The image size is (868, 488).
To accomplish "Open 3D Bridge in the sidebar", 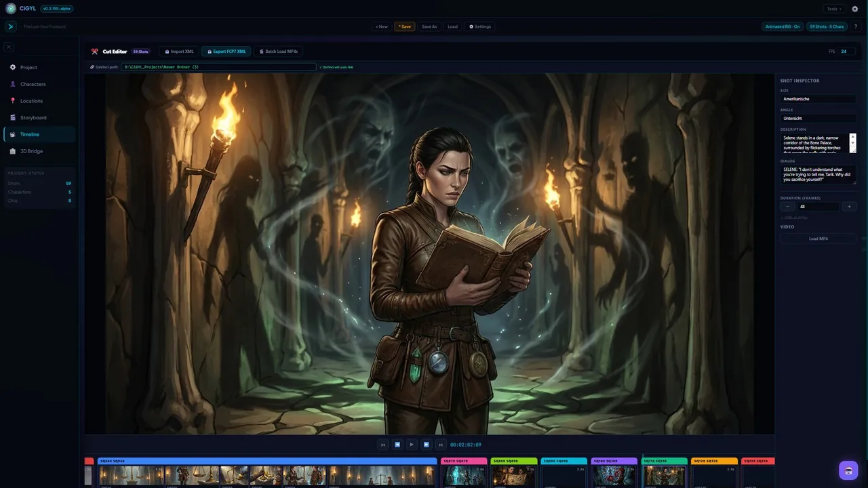I will tap(39, 151).
